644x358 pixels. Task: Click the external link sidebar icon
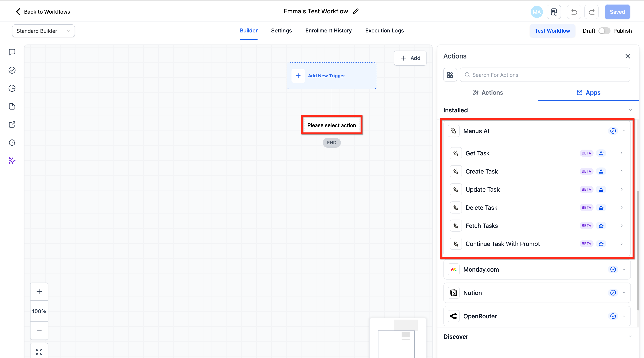coord(12,124)
